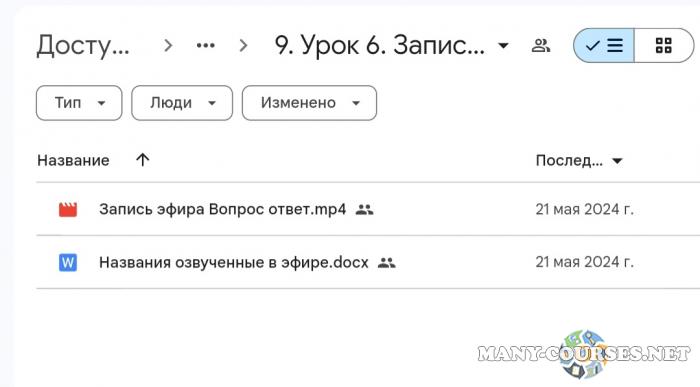Go to the Досту... breadcrumb folder
The image size is (700, 387).
pyautogui.click(x=83, y=46)
